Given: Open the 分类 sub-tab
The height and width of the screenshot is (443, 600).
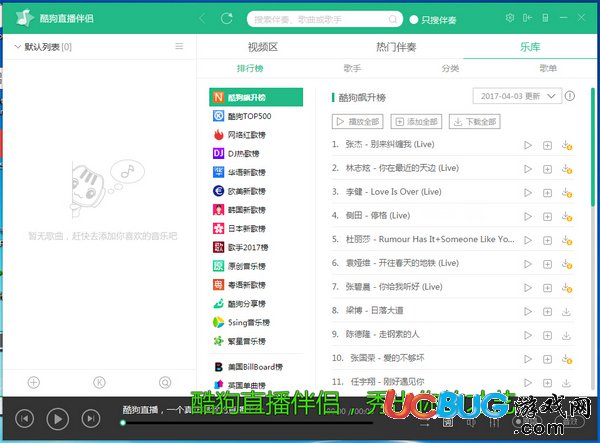Looking at the screenshot, I should click(450, 68).
